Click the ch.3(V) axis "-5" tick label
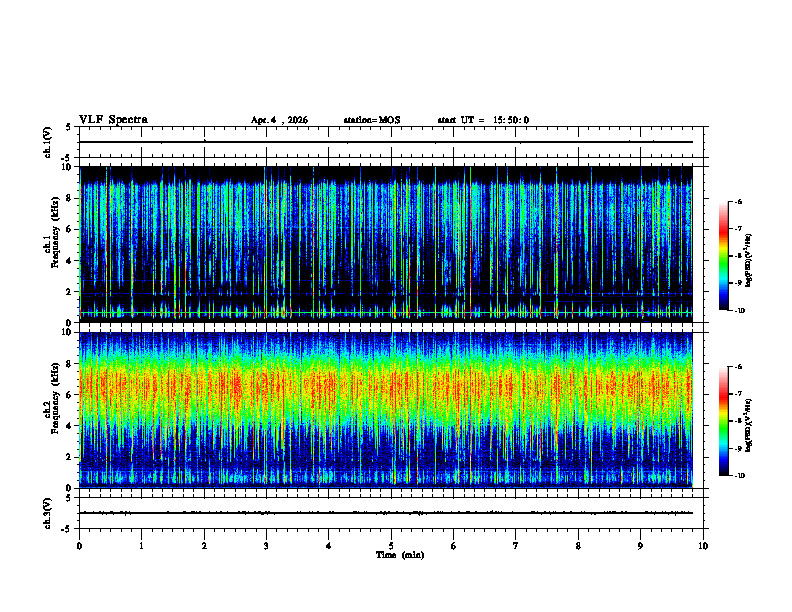792x612 pixels. tap(67, 529)
